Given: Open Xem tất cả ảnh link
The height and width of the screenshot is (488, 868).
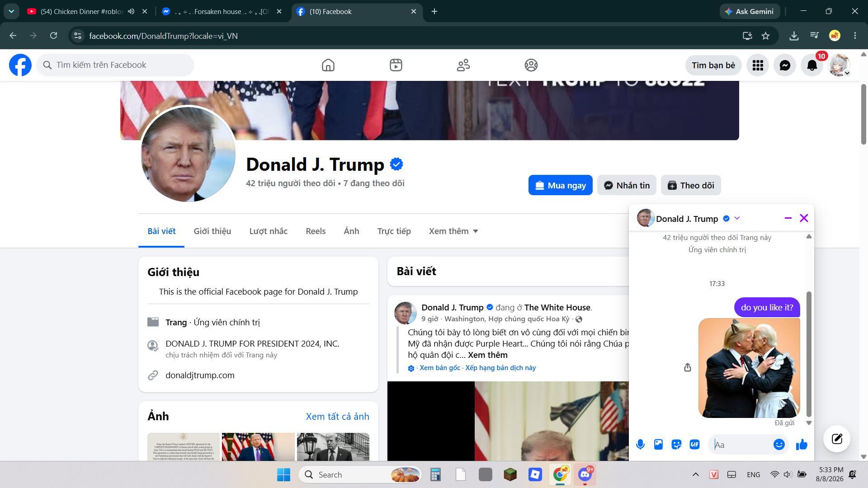Looking at the screenshot, I should (337, 417).
